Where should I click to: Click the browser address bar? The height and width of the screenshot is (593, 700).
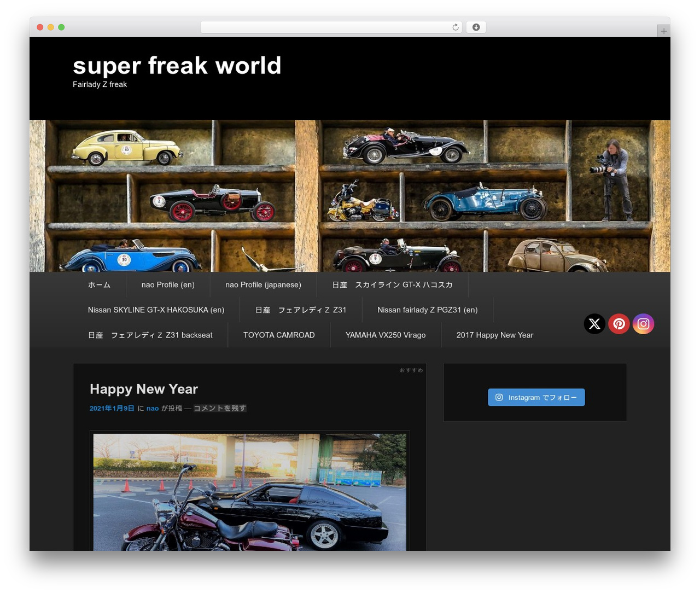coord(331,27)
